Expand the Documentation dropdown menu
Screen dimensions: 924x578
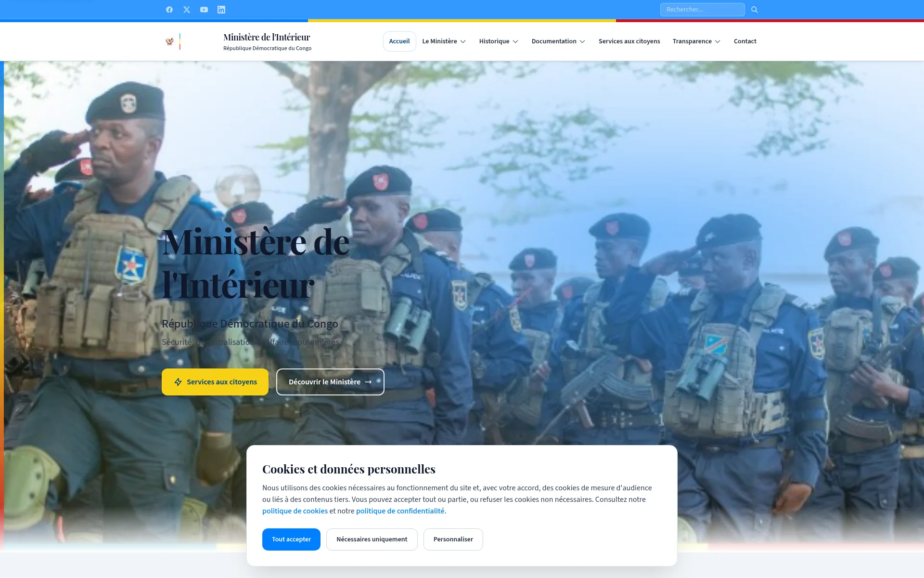click(558, 41)
